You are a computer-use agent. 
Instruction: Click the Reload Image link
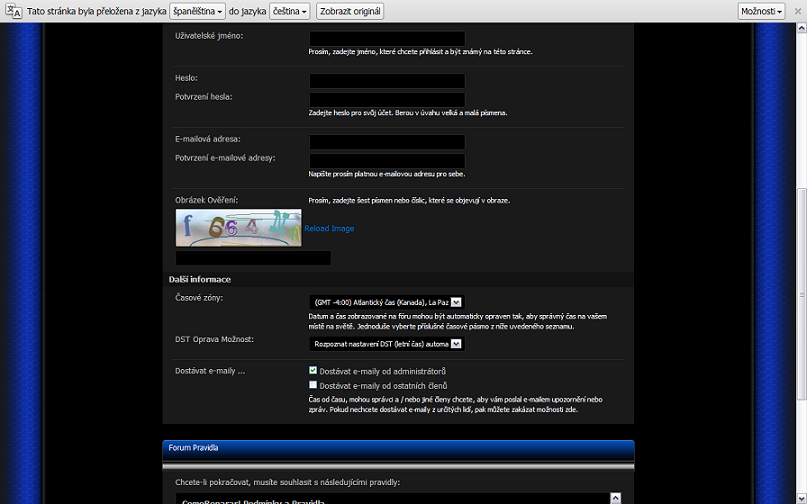pyautogui.click(x=329, y=229)
